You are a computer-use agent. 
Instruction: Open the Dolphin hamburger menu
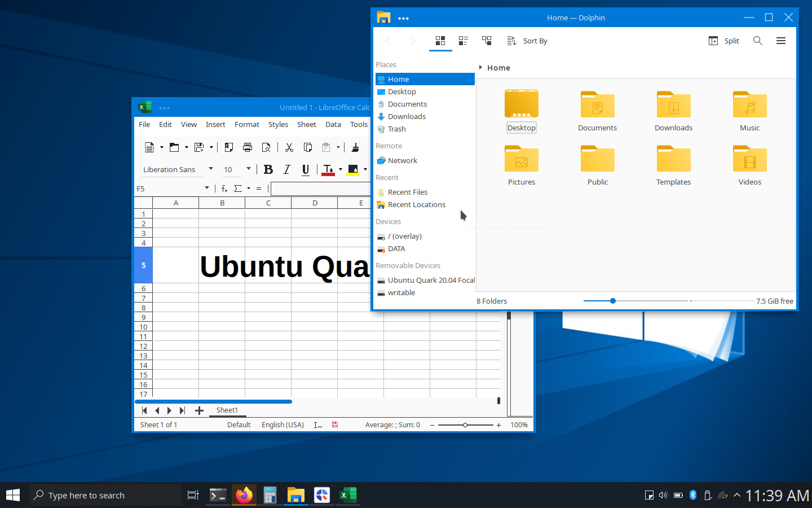pyautogui.click(x=780, y=41)
